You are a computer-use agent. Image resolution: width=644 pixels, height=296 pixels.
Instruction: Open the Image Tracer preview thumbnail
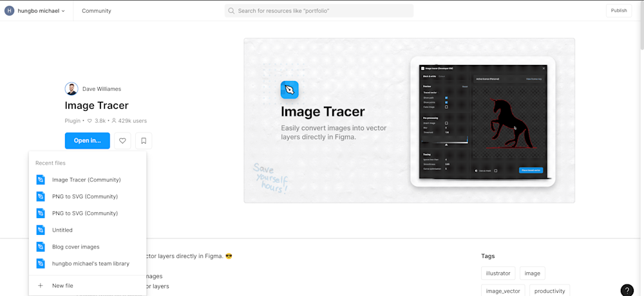click(x=409, y=121)
